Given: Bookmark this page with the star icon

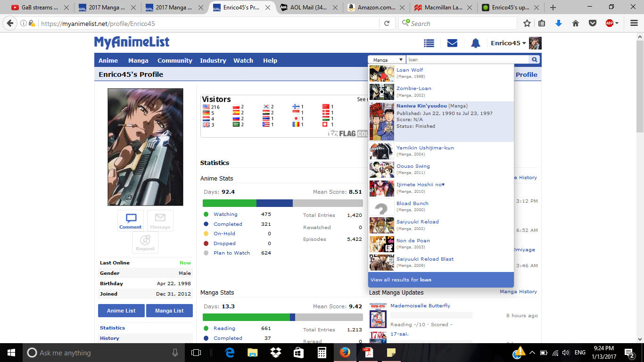Looking at the screenshot, I should tap(527, 23).
